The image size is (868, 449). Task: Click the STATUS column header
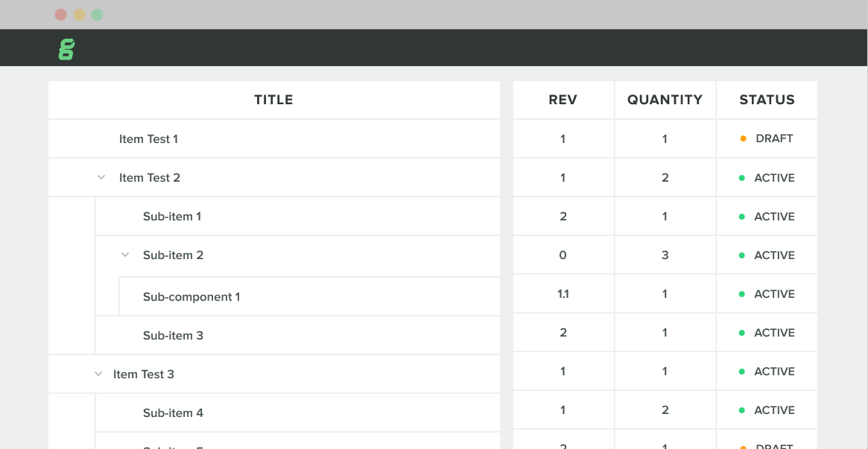pos(767,99)
